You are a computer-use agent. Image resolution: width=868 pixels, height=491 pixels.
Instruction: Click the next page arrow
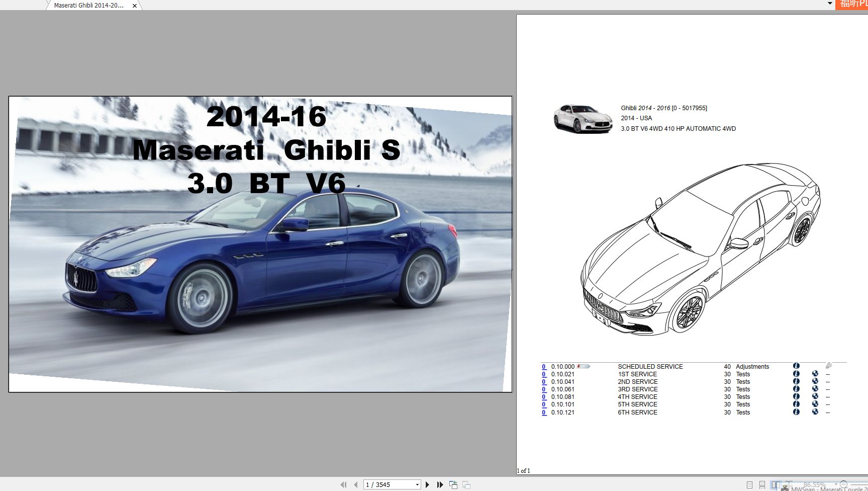[x=428, y=484]
